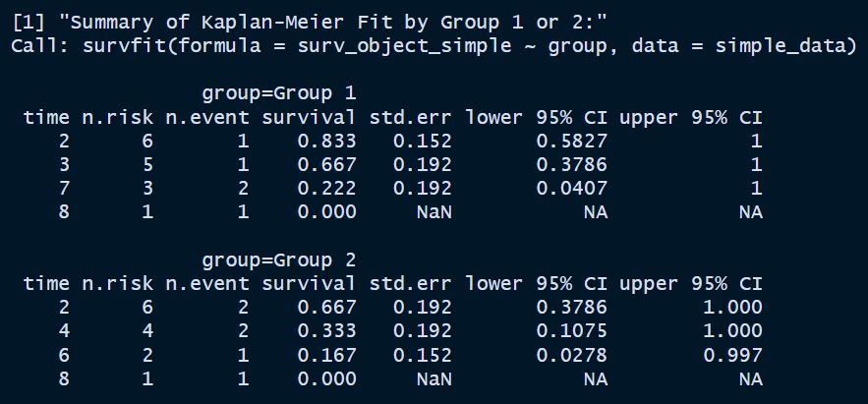Click the lower CI value 0.0278
The height and width of the screenshot is (404, 868).
(571, 355)
